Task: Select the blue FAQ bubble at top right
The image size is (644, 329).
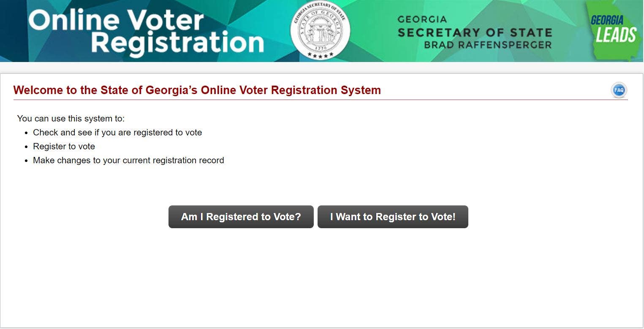Action: tap(618, 90)
